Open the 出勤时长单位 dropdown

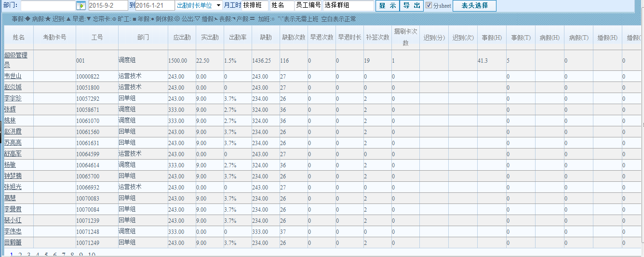199,5
